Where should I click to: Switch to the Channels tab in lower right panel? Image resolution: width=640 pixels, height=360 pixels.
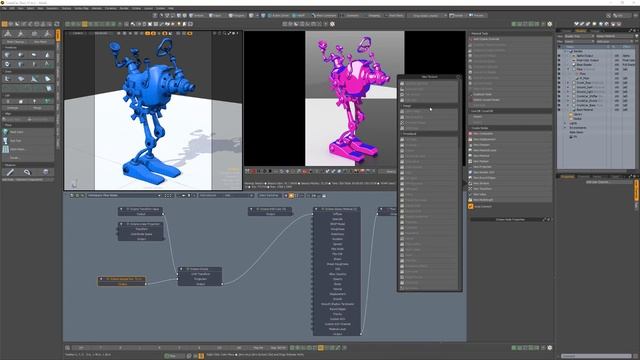pyautogui.click(x=583, y=176)
